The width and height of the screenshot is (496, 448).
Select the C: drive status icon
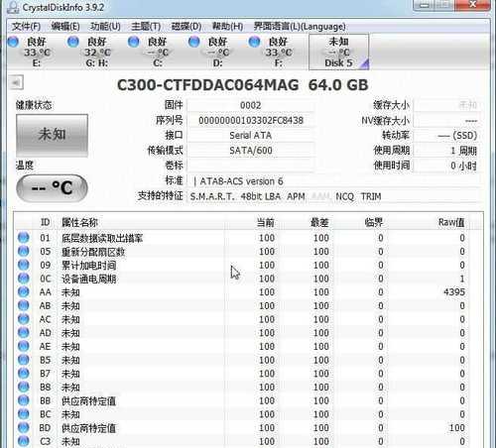tap(134, 42)
